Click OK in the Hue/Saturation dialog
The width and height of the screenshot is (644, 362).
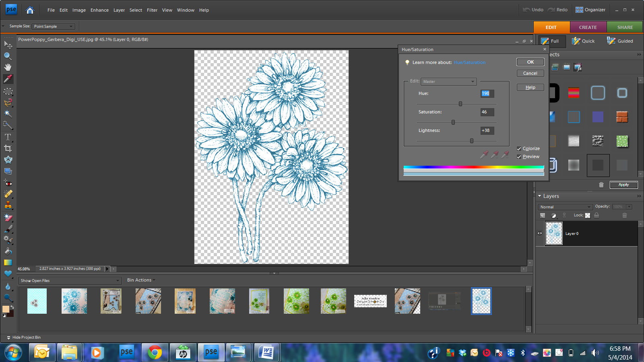pos(530,62)
